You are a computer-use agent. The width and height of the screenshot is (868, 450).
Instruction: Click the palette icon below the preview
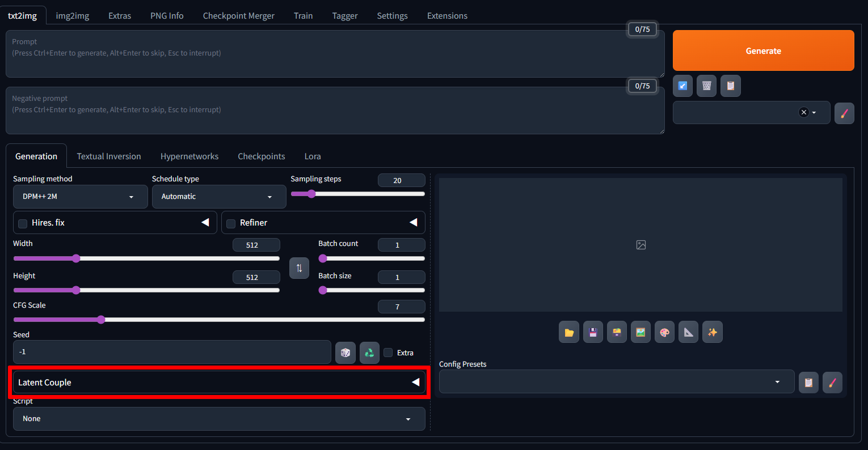tap(664, 332)
